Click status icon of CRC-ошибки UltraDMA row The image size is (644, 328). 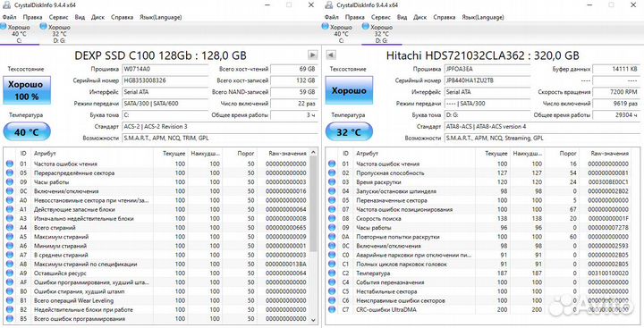click(x=332, y=309)
